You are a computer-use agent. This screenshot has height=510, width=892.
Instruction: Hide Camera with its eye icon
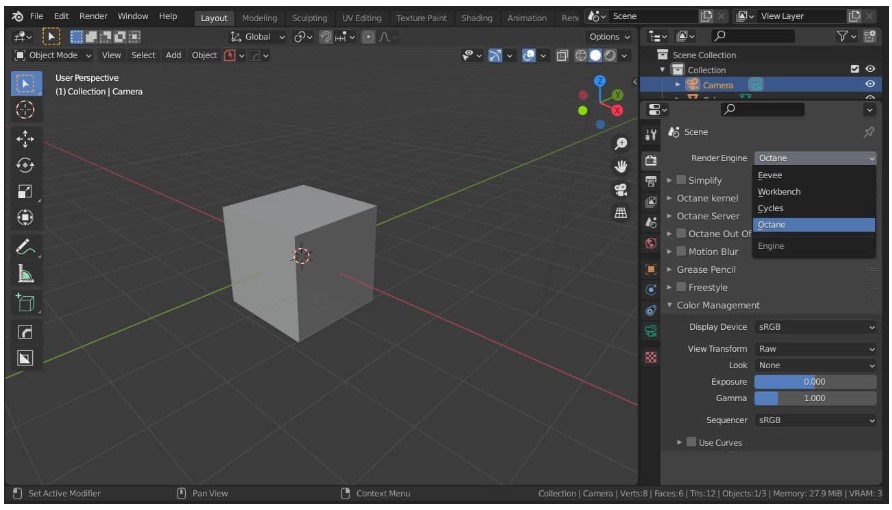click(x=870, y=85)
